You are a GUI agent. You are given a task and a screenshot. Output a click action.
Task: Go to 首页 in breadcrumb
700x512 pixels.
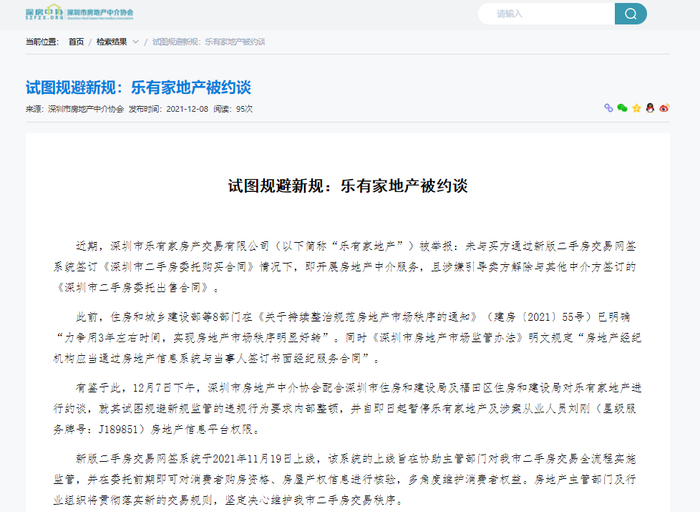[x=76, y=42]
